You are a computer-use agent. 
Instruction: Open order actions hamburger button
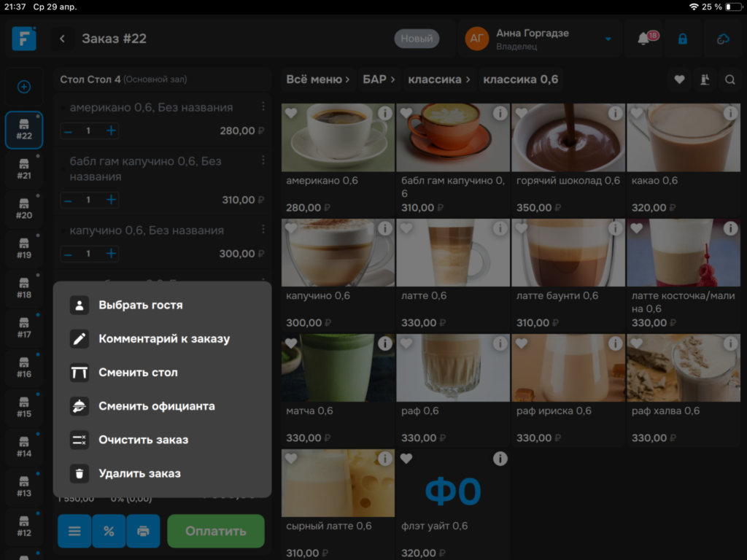point(74,531)
